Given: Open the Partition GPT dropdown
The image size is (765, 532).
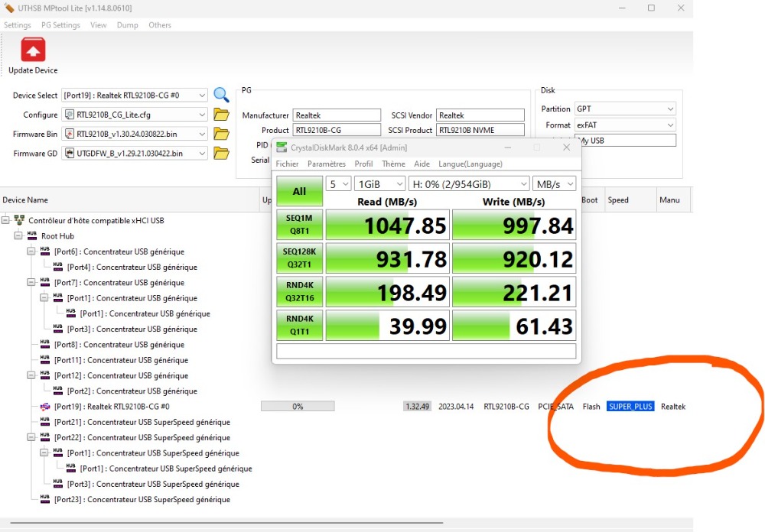Looking at the screenshot, I should click(670, 109).
